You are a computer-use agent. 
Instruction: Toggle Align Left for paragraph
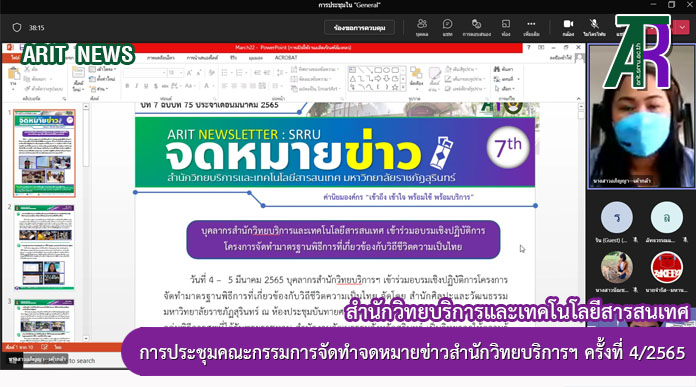pos(224,86)
